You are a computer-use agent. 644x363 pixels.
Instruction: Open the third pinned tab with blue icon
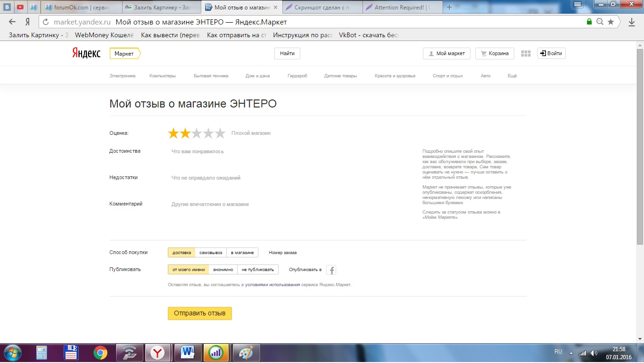[33, 7]
